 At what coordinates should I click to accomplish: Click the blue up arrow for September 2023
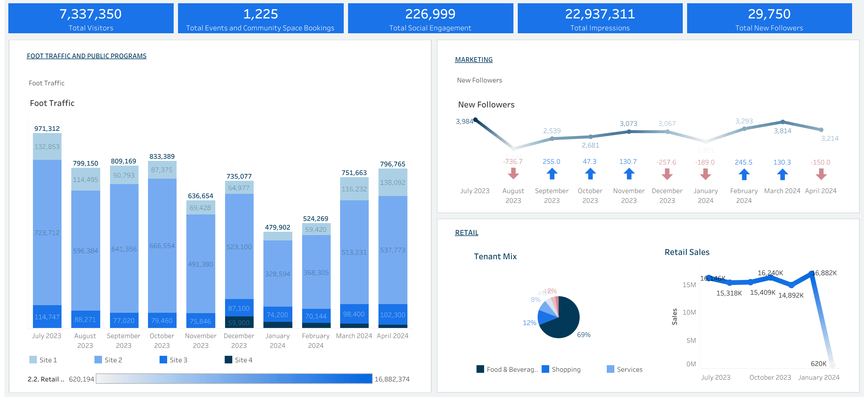click(x=551, y=174)
